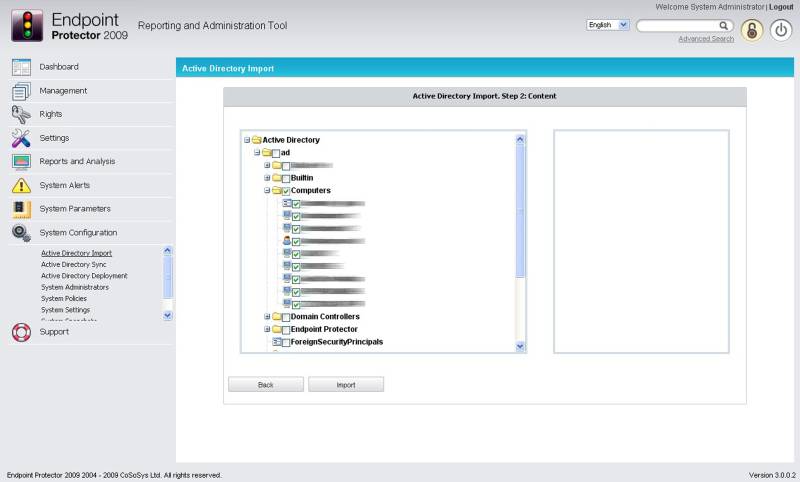Open the Dashboard icon in sidebar
The image size is (800, 482).
(21, 67)
